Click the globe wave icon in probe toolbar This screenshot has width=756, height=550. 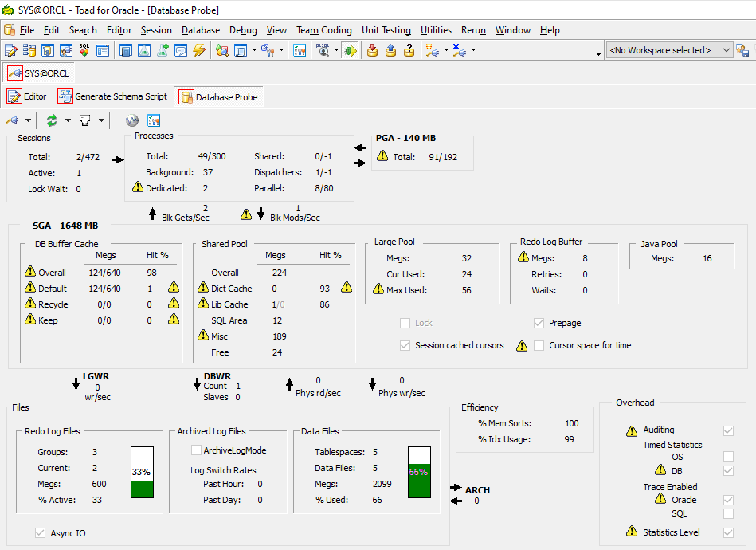coord(131,120)
